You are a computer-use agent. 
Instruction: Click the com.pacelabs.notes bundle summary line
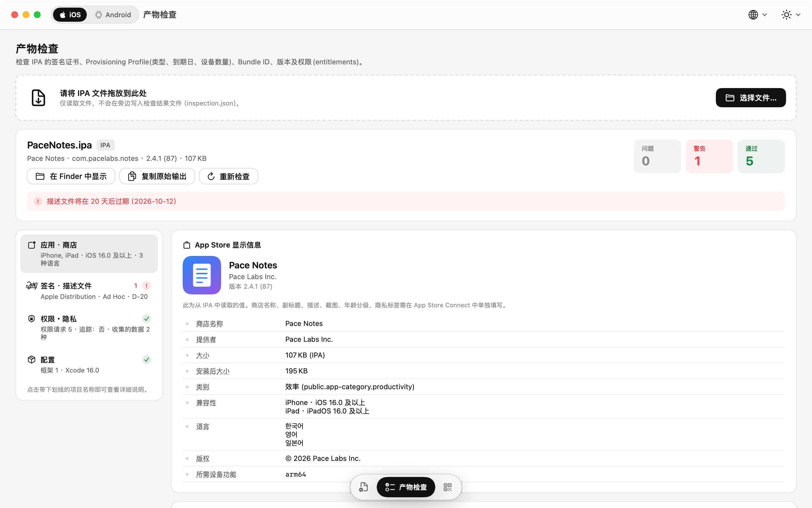click(117, 158)
